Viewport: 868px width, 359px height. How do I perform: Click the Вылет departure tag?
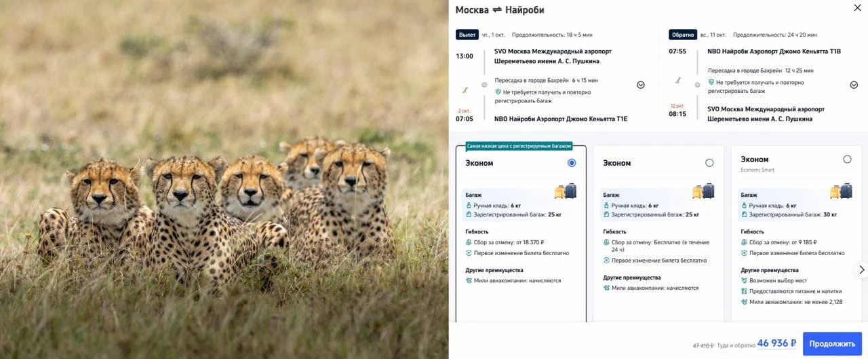coord(467,35)
